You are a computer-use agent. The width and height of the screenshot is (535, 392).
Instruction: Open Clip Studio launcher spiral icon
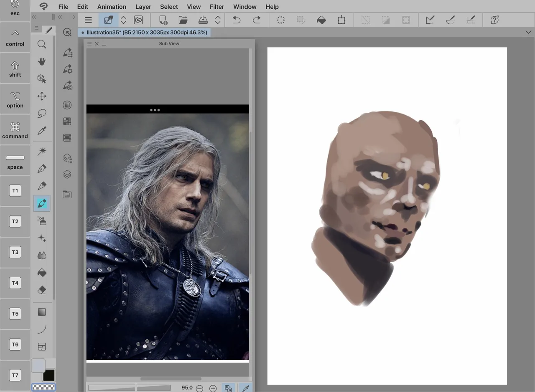(138, 20)
